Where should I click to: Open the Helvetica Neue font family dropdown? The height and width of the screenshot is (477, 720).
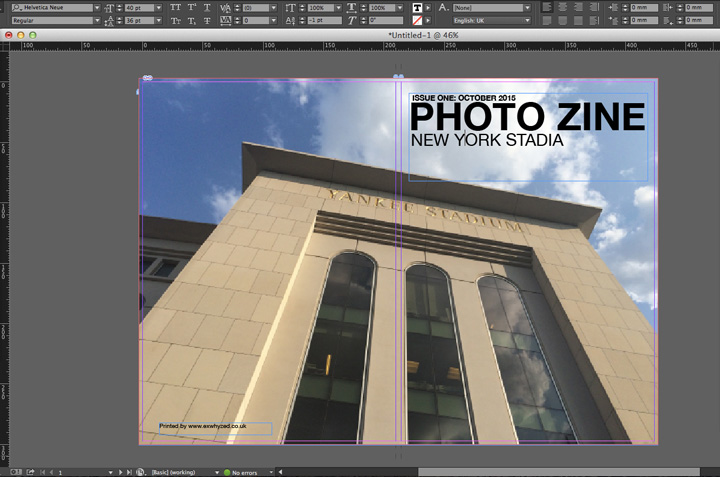pos(97,8)
